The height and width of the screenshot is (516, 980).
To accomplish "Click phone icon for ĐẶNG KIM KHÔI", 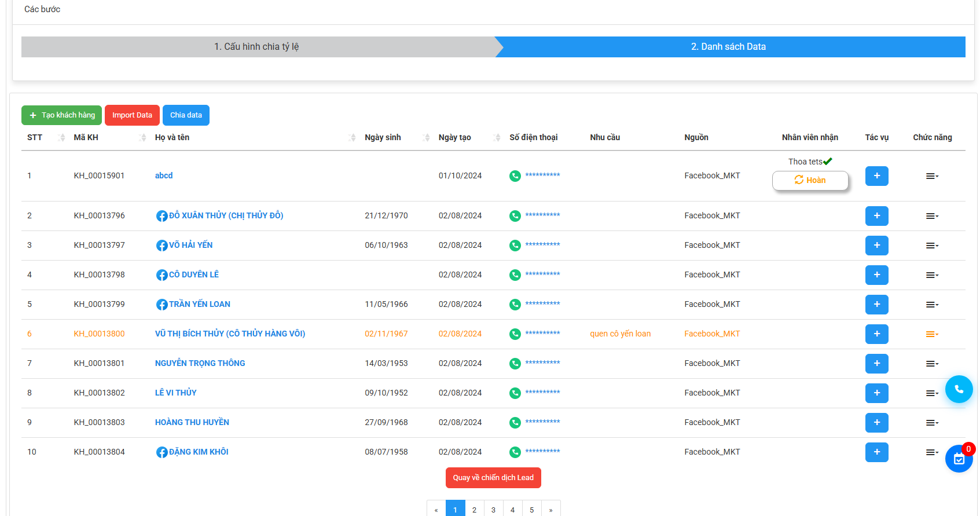I will tap(515, 452).
